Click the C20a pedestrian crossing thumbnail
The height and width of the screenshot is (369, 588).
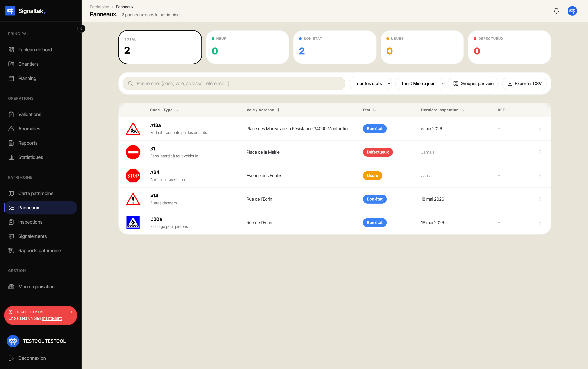tap(133, 223)
